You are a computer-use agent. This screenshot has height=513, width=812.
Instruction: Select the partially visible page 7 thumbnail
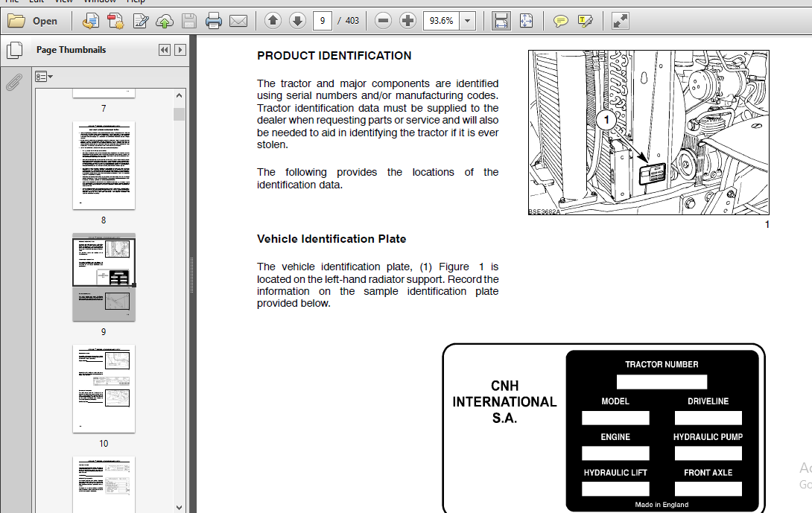104,93
